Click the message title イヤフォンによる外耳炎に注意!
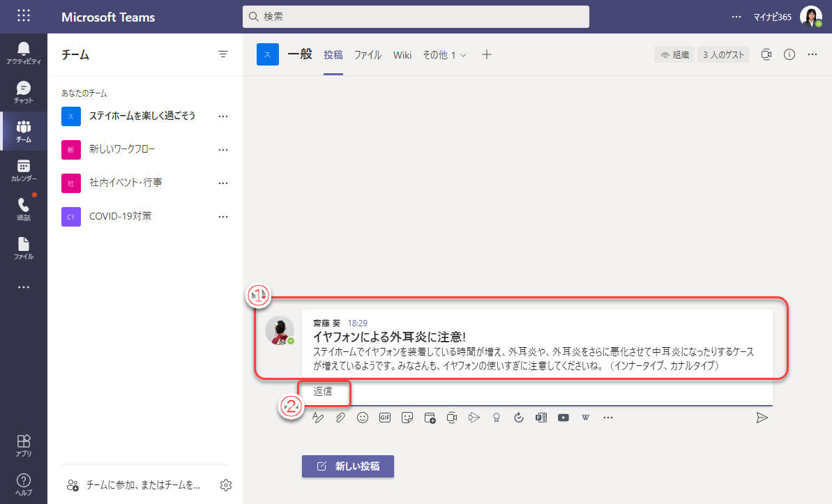The height and width of the screenshot is (504, 832). tap(389, 337)
